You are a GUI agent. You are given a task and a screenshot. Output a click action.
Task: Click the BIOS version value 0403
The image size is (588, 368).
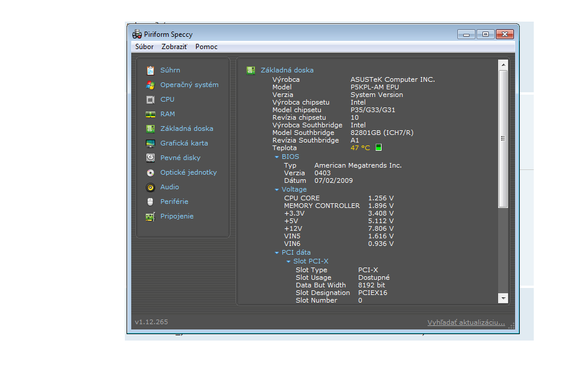coord(323,173)
